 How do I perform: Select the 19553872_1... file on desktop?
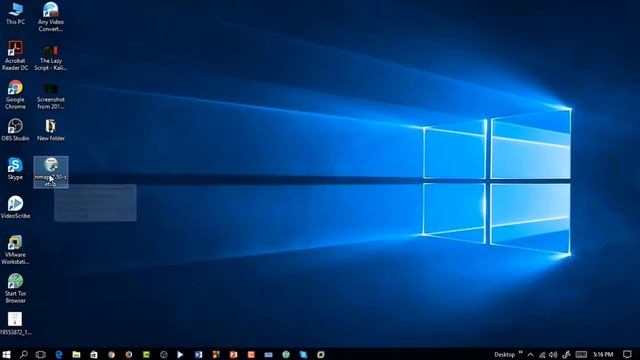pos(15,324)
